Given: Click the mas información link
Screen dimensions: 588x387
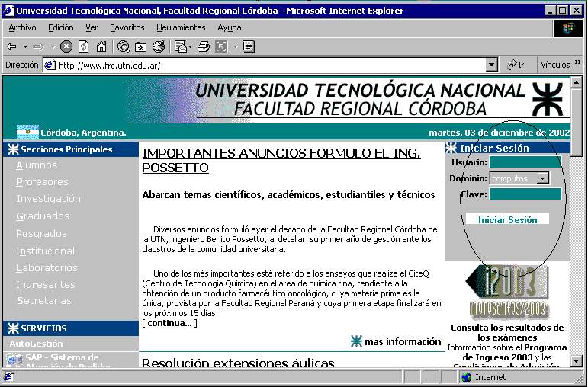Looking at the screenshot, I should 403,341.
